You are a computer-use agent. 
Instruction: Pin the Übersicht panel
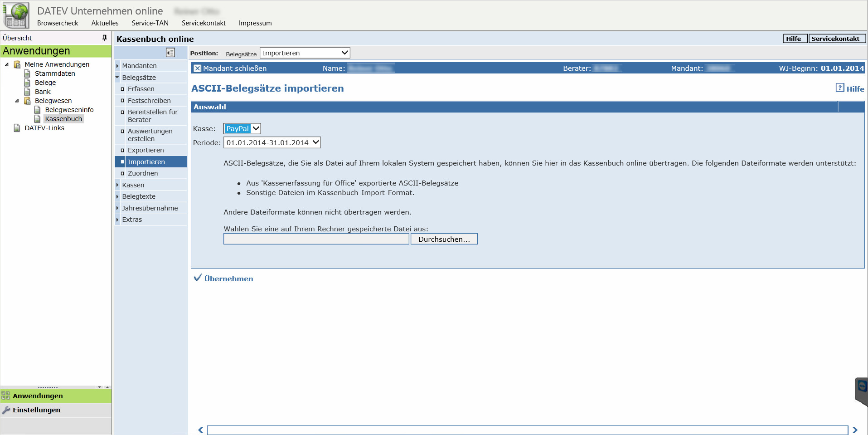coord(105,38)
